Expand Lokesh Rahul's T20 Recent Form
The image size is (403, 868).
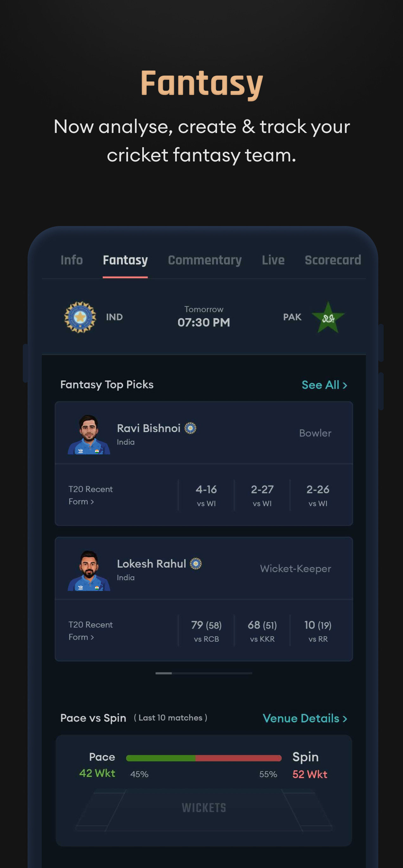tap(90, 631)
